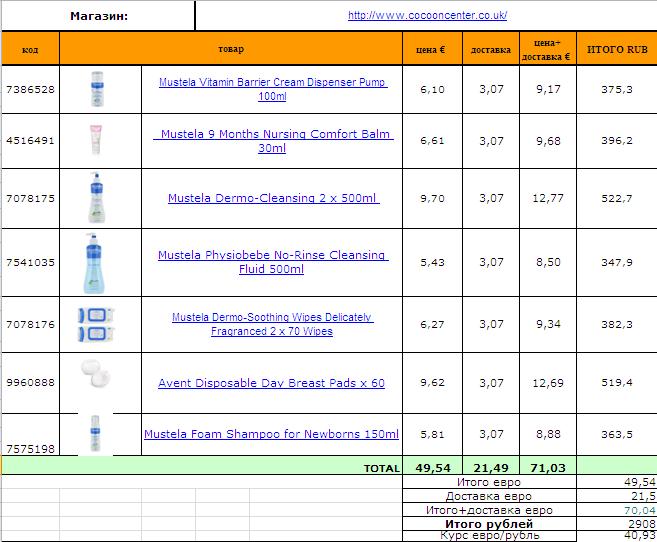The image size is (657, 542).
Task: Click the Dermo-Cleansing pump bottle thumbnail
Action: click(97, 198)
